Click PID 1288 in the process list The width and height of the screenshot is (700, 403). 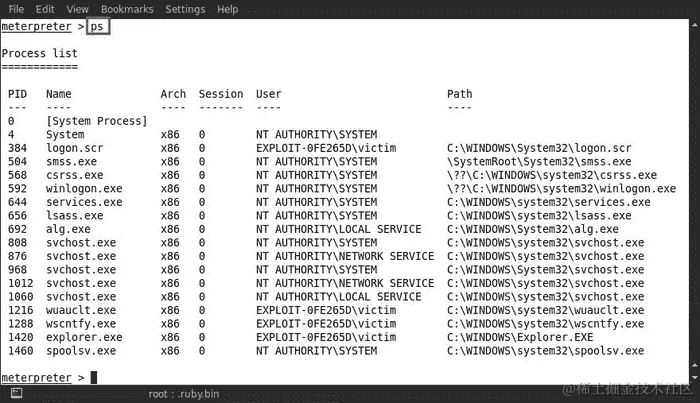21,324
